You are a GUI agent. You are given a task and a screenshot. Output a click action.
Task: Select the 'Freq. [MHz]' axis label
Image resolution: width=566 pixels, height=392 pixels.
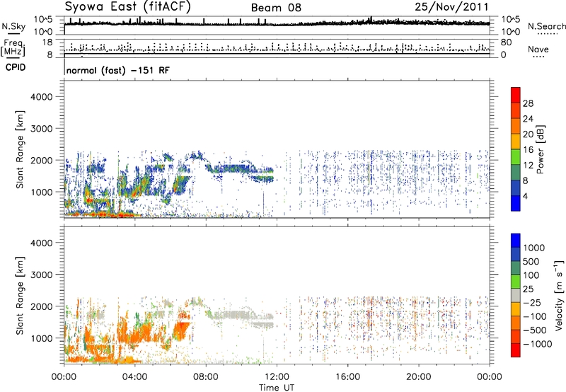click(13, 47)
